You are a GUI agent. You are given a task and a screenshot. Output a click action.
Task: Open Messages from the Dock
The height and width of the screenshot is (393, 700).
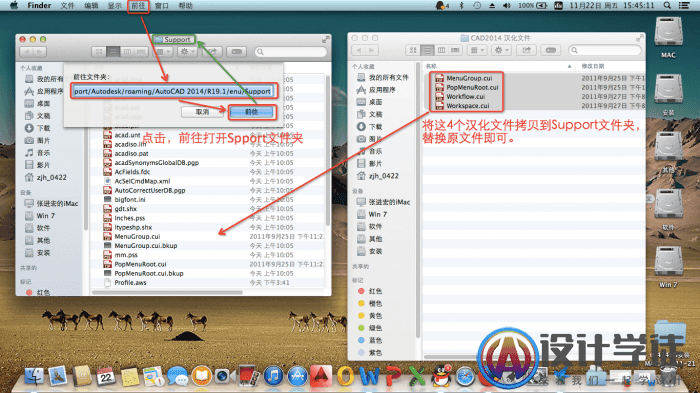178,376
